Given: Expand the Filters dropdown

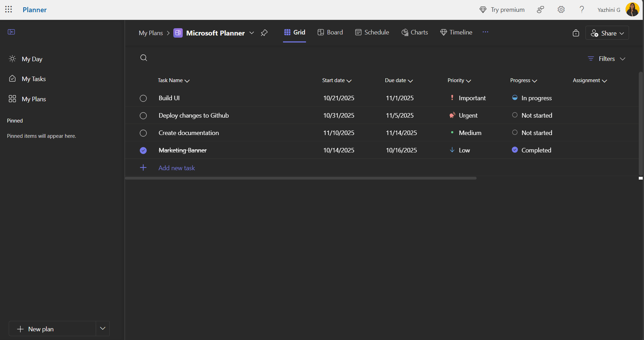Looking at the screenshot, I should 607,59.
